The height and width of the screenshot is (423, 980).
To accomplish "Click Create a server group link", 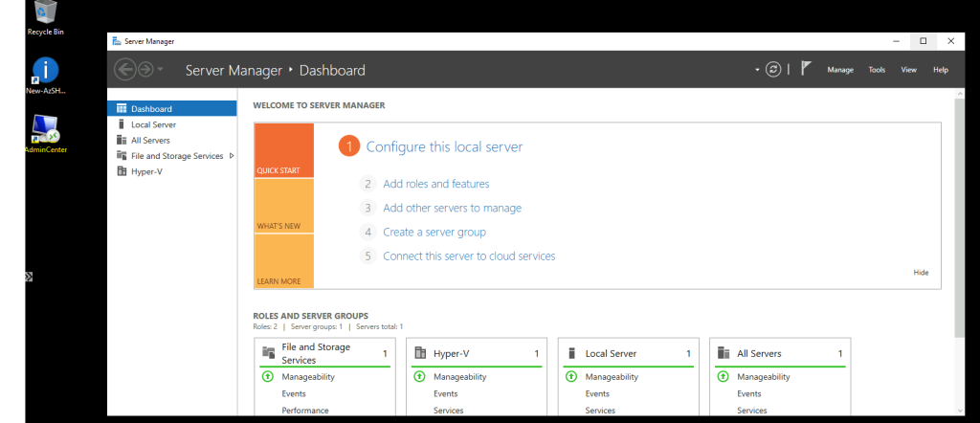I will click(x=434, y=232).
